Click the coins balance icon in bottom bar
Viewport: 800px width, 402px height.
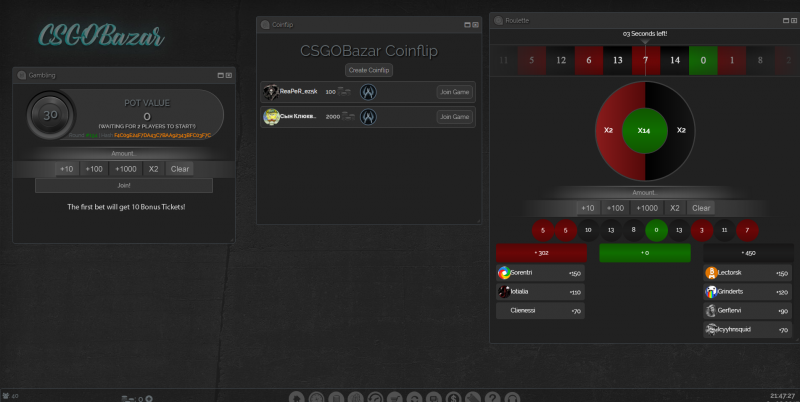[x=128, y=398]
